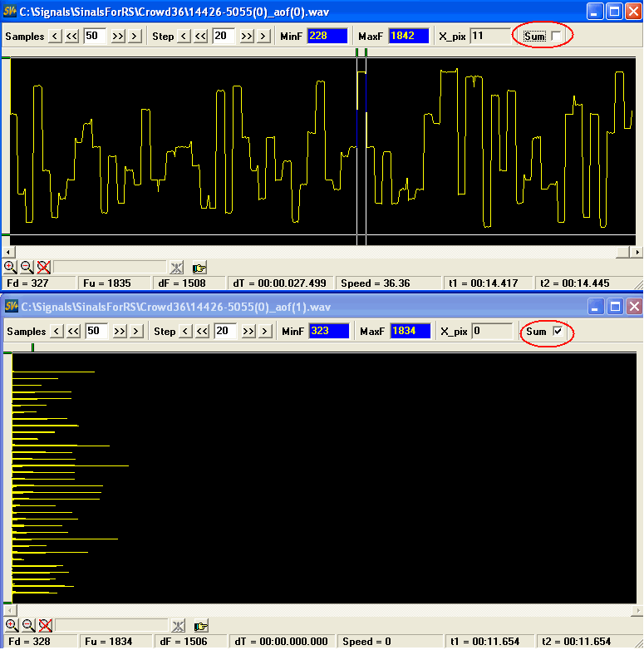Click the MaxF field showing 1834
The image size is (644, 650).
click(409, 332)
